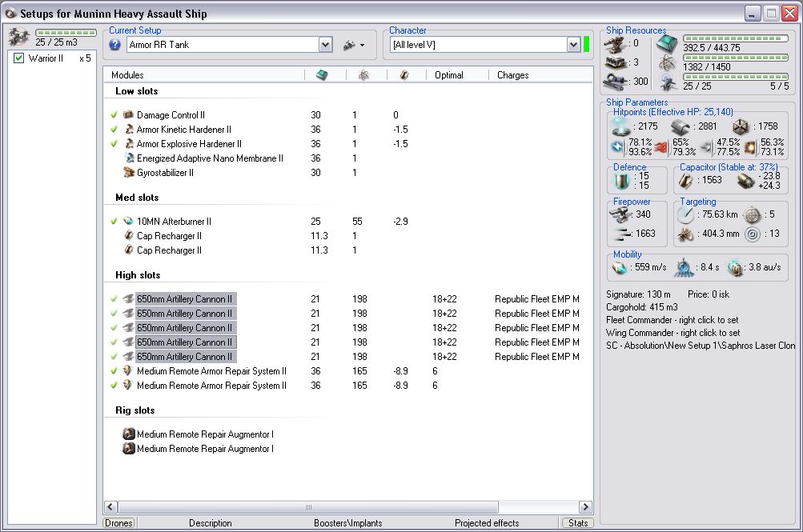Viewport: 803px width, 532px height.
Task: Click the blue help icon beside Current Setup
Action: click(114, 45)
